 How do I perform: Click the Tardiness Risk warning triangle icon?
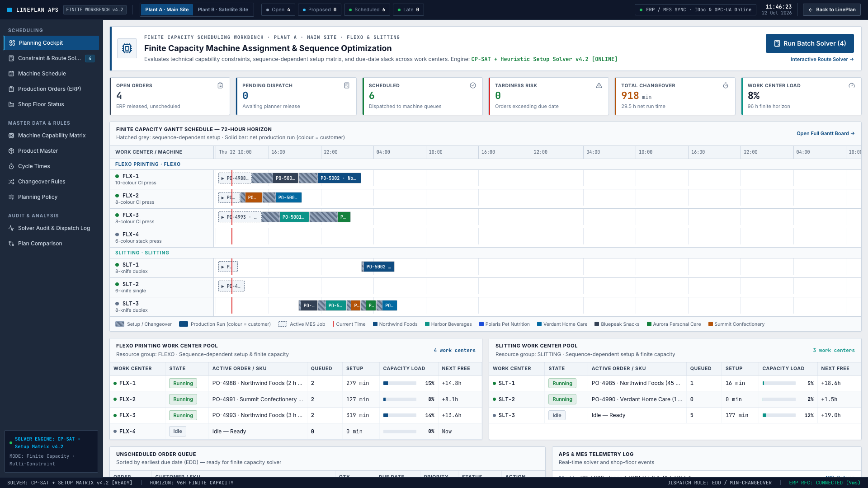pos(599,85)
